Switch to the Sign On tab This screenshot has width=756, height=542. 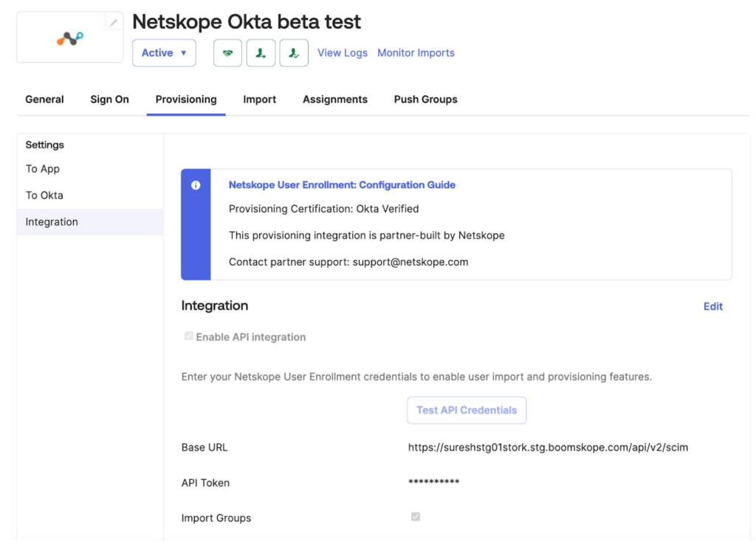pyautogui.click(x=109, y=100)
